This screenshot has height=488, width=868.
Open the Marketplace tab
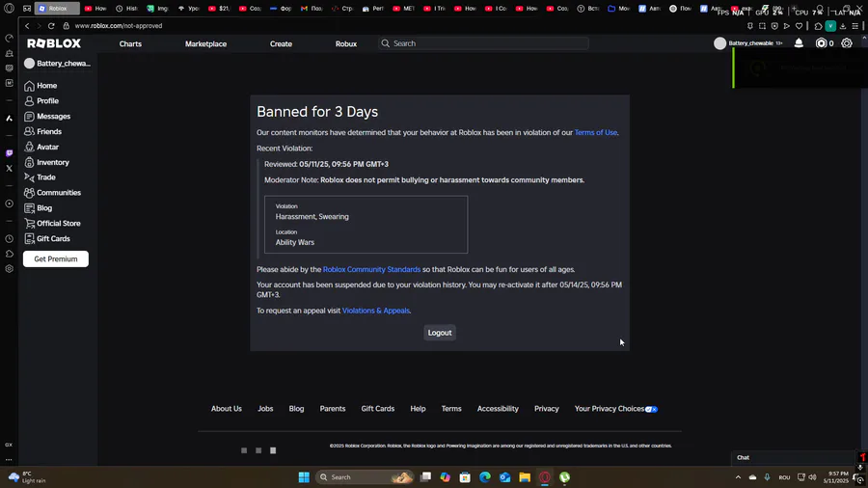pos(206,43)
